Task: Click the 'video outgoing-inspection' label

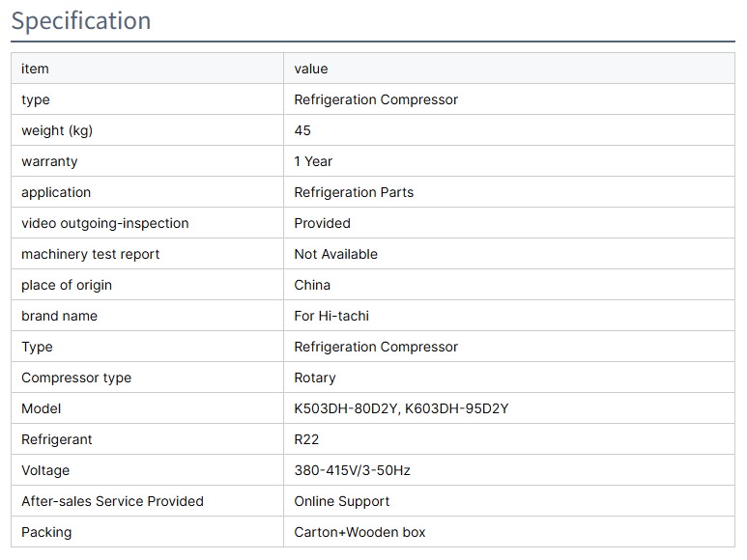Action: click(104, 223)
